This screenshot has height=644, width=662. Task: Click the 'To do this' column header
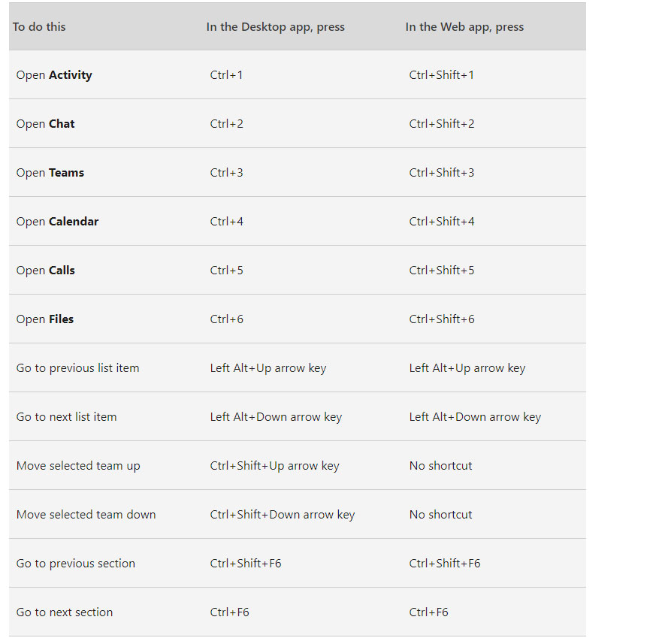39,26
